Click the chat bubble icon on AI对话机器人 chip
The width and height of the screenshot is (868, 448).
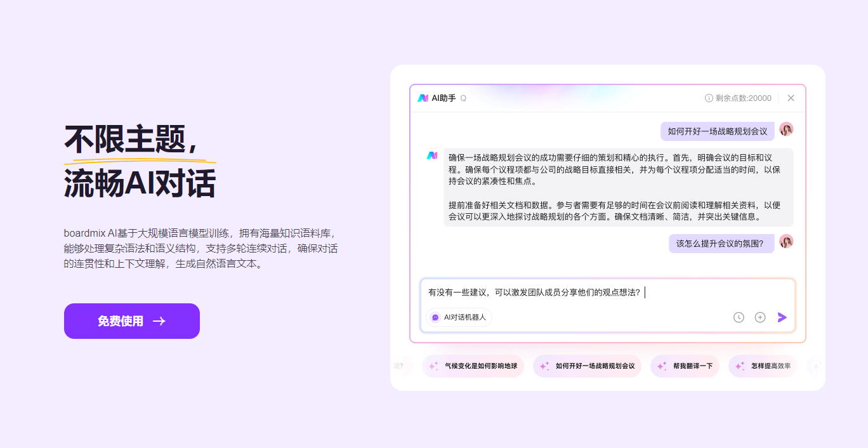[434, 317]
